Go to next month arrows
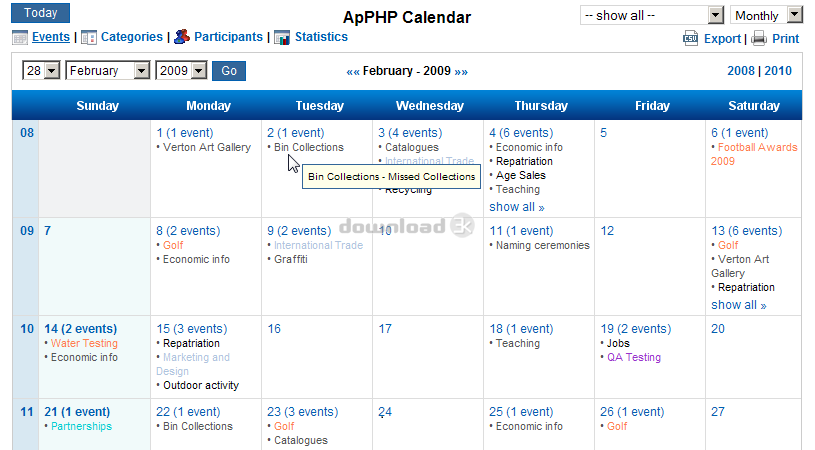 pos(461,71)
